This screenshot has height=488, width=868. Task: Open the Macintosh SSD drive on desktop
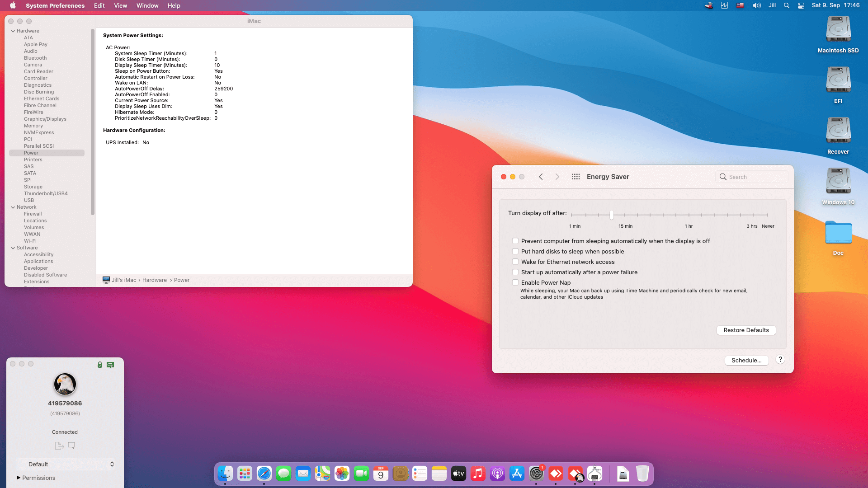click(838, 35)
